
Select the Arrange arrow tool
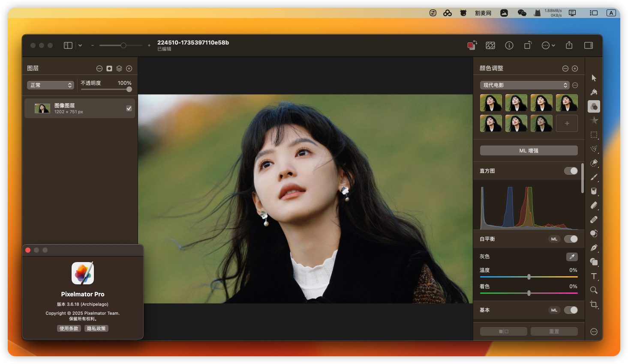pos(594,78)
